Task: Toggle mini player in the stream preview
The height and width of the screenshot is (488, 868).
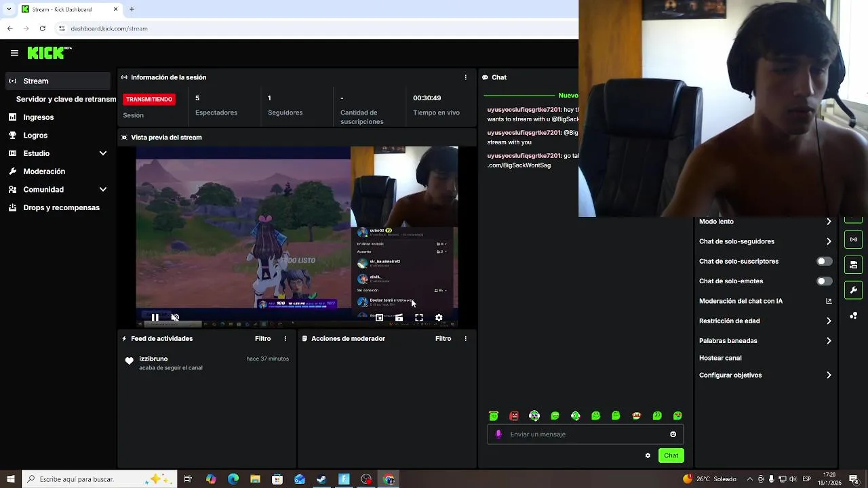Action: click(379, 317)
